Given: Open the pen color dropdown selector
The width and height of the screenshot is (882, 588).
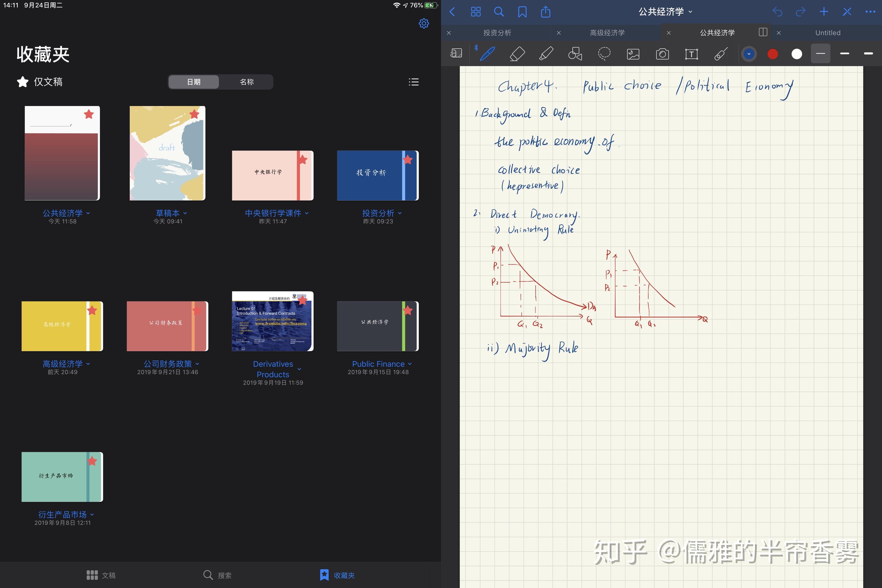Looking at the screenshot, I should [x=748, y=54].
